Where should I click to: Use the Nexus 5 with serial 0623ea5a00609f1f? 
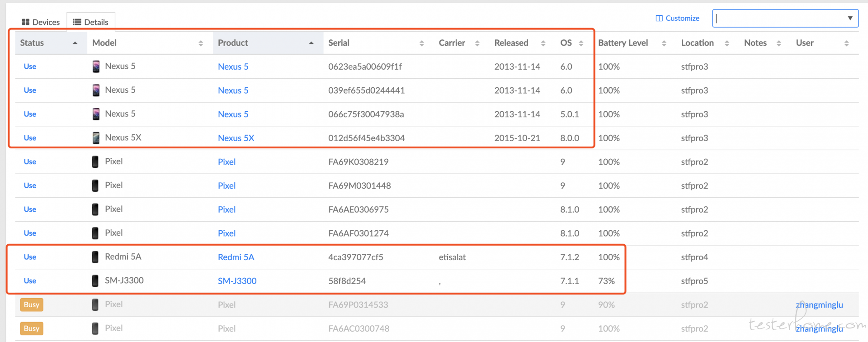click(x=30, y=66)
